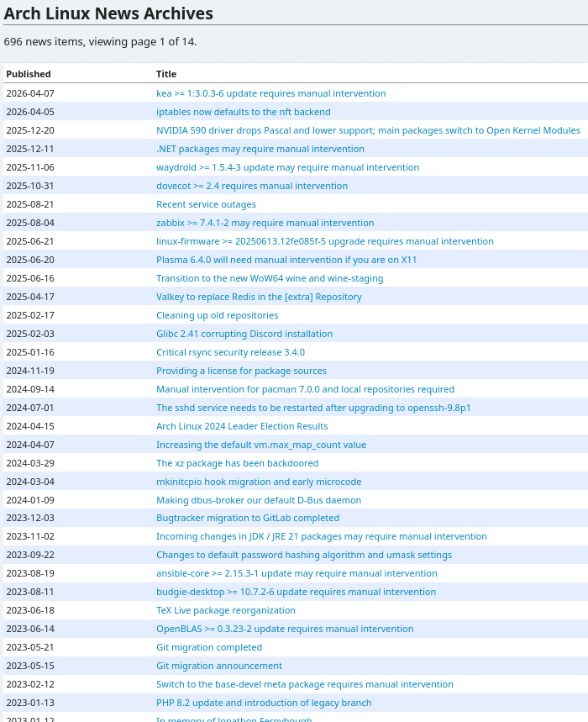Click the date 2025-06-21
The height and width of the screenshot is (722, 588).
coord(30,241)
